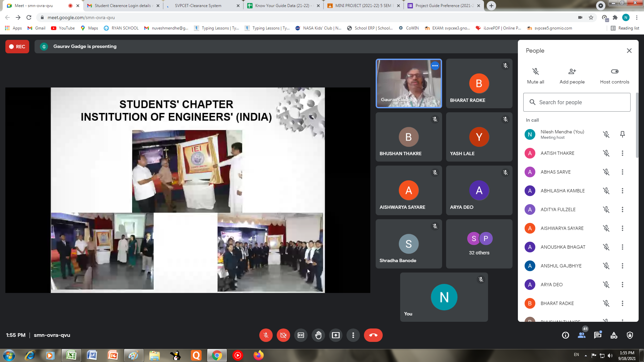Open the Activities panel

point(614,335)
